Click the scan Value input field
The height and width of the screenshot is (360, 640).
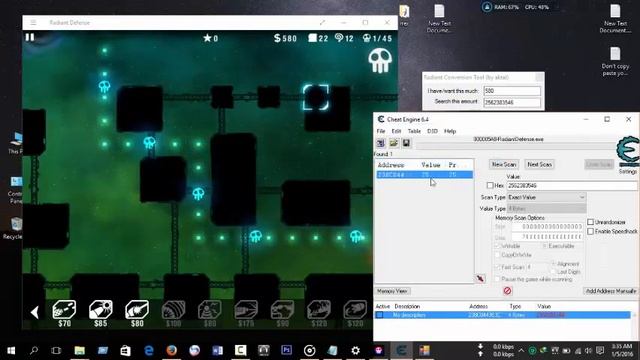tap(571, 185)
